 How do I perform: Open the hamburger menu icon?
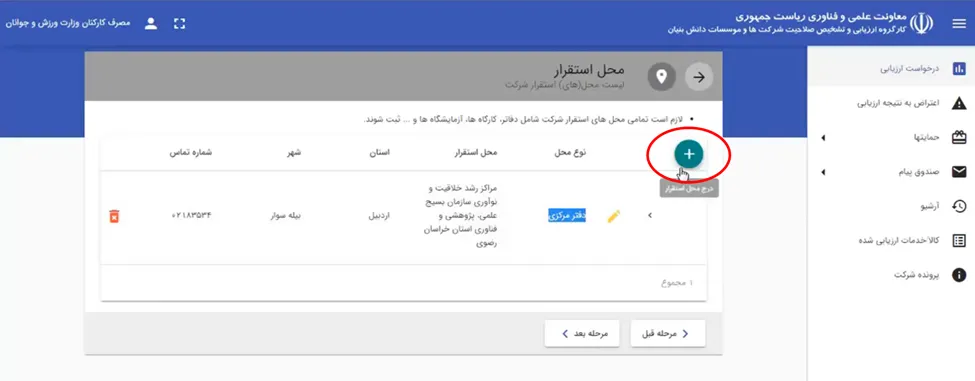pyautogui.click(x=959, y=24)
